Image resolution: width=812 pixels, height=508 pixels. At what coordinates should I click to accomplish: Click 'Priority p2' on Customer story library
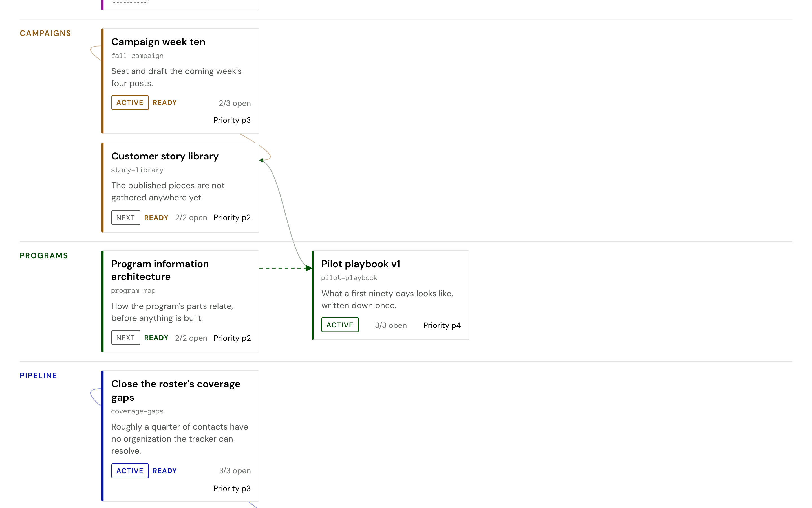pyautogui.click(x=232, y=218)
